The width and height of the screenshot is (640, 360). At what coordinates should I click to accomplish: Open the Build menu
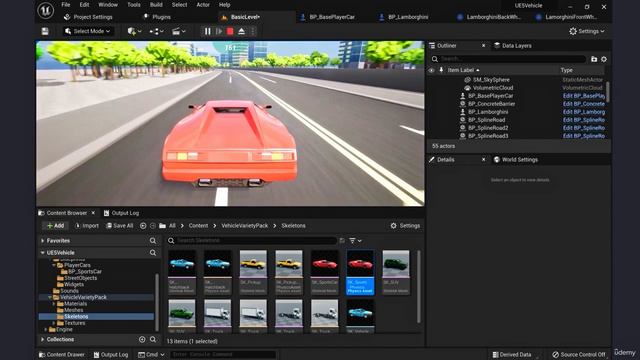pyautogui.click(x=156, y=5)
